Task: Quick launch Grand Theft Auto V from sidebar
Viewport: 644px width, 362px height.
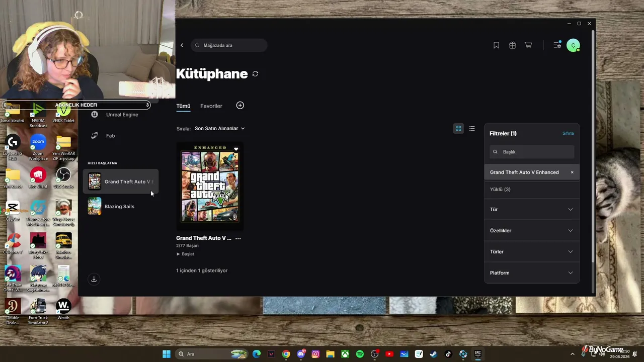Action: [x=121, y=182]
